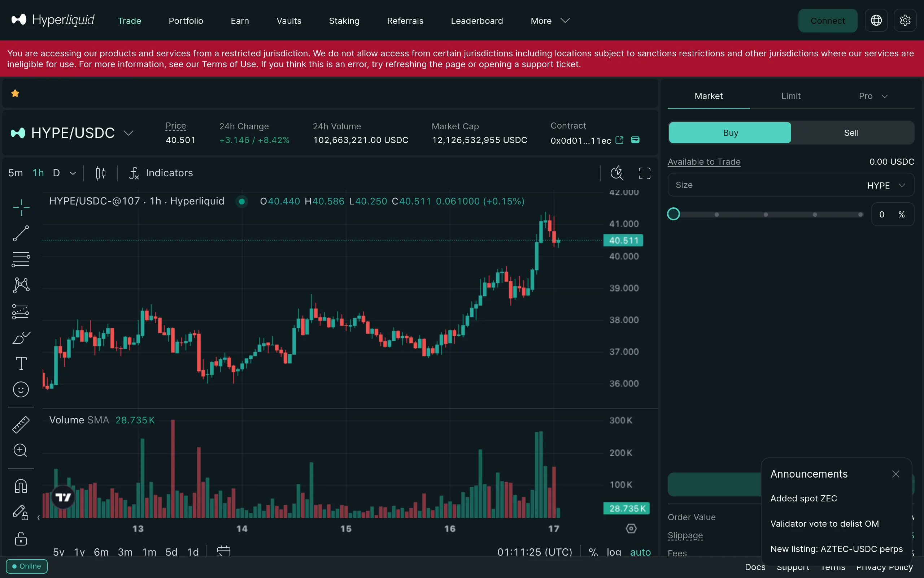Select the crosshair cursor tool
Viewport: 924px width, 578px height.
(x=21, y=208)
